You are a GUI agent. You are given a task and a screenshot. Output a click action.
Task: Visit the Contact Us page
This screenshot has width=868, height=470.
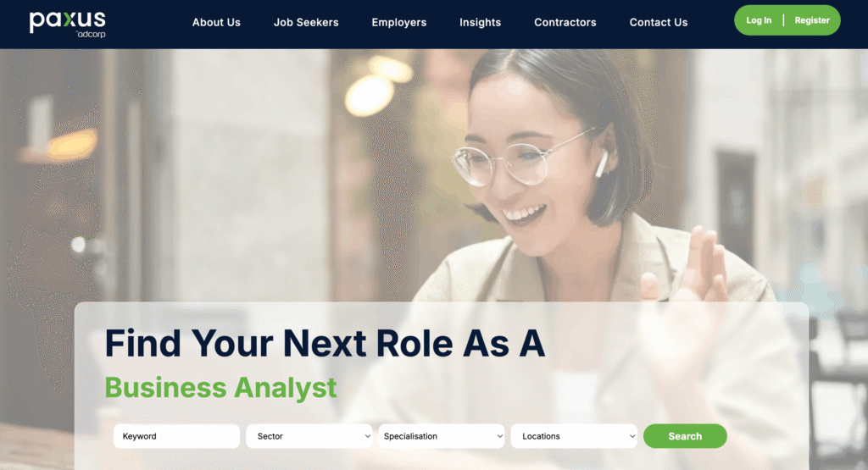pyautogui.click(x=658, y=23)
